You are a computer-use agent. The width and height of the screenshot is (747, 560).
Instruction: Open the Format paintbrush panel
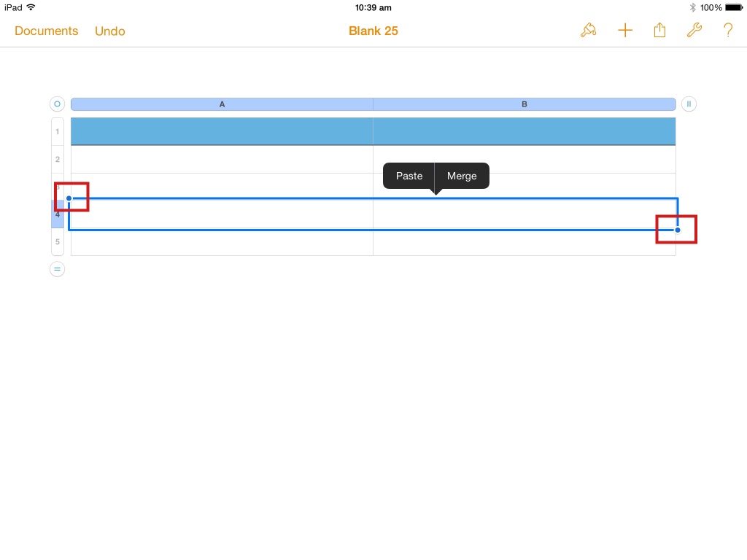tap(589, 31)
